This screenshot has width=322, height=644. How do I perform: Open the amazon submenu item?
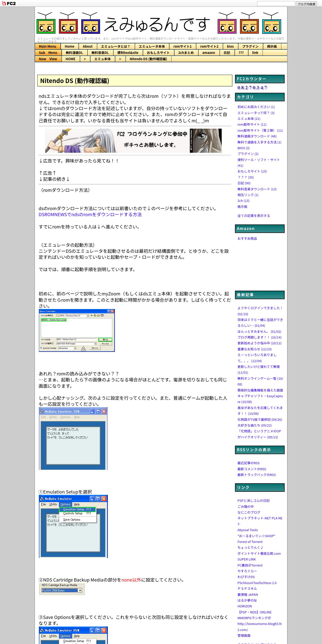[209, 53]
